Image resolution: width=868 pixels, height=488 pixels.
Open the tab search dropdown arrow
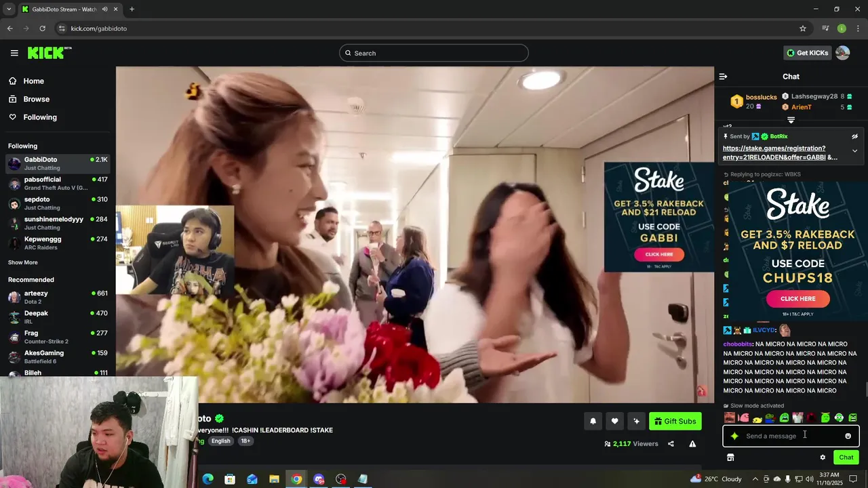point(9,9)
